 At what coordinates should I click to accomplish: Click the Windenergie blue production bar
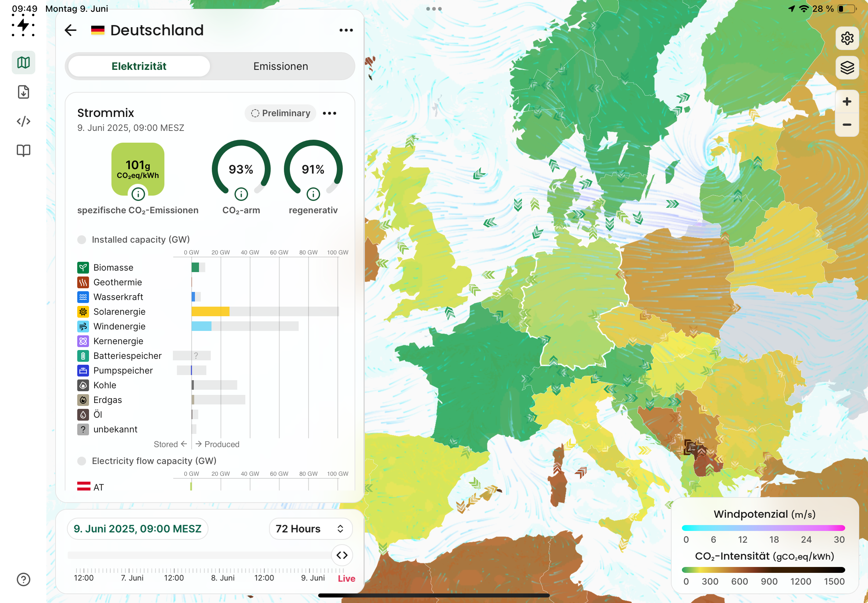[x=202, y=327]
